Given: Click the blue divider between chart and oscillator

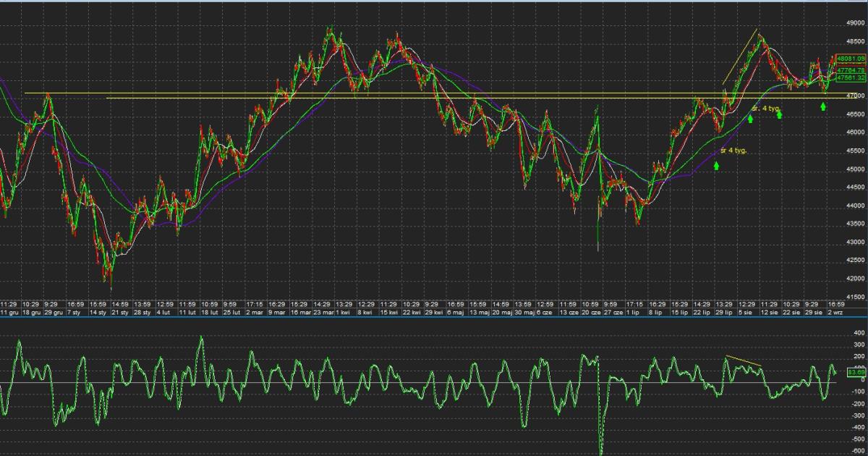Looking at the screenshot, I should pyautogui.click(x=434, y=317).
